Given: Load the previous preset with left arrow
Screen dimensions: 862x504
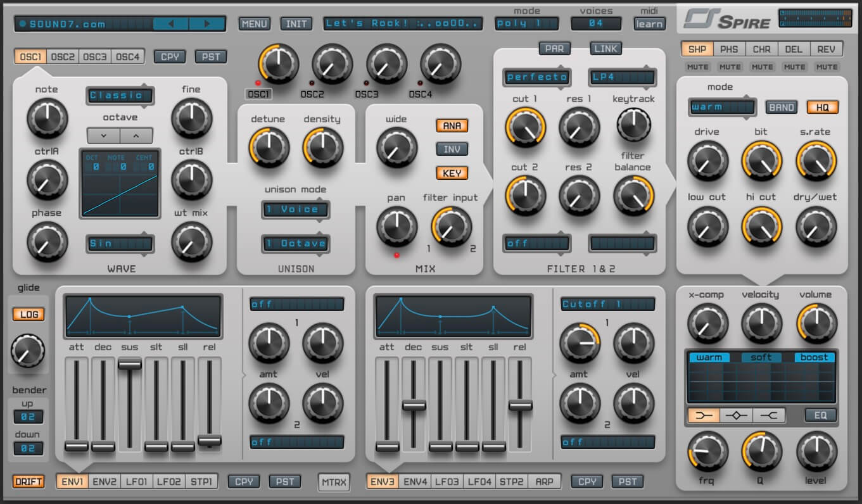Looking at the screenshot, I should [x=171, y=24].
